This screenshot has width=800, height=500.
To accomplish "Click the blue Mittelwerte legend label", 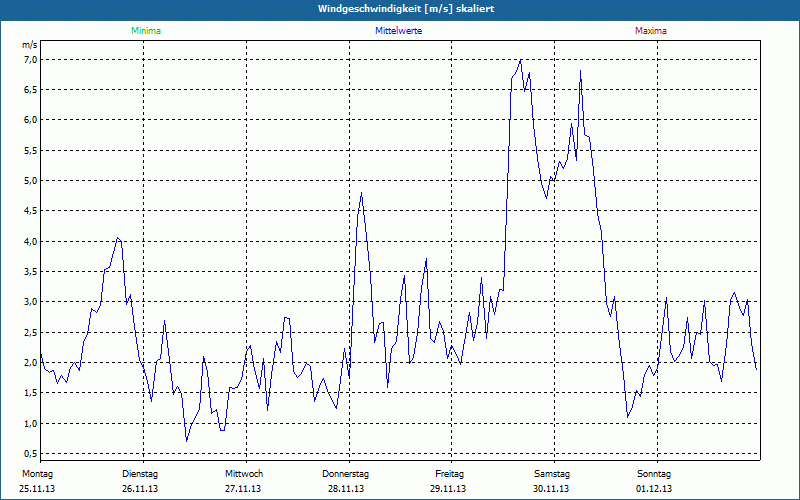I will point(398,31).
